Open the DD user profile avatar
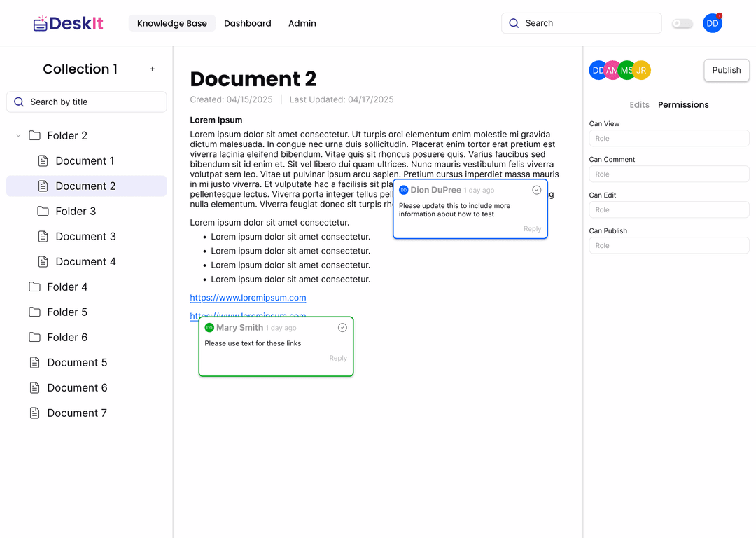The width and height of the screenshot is (756, 538). (713, 23)
